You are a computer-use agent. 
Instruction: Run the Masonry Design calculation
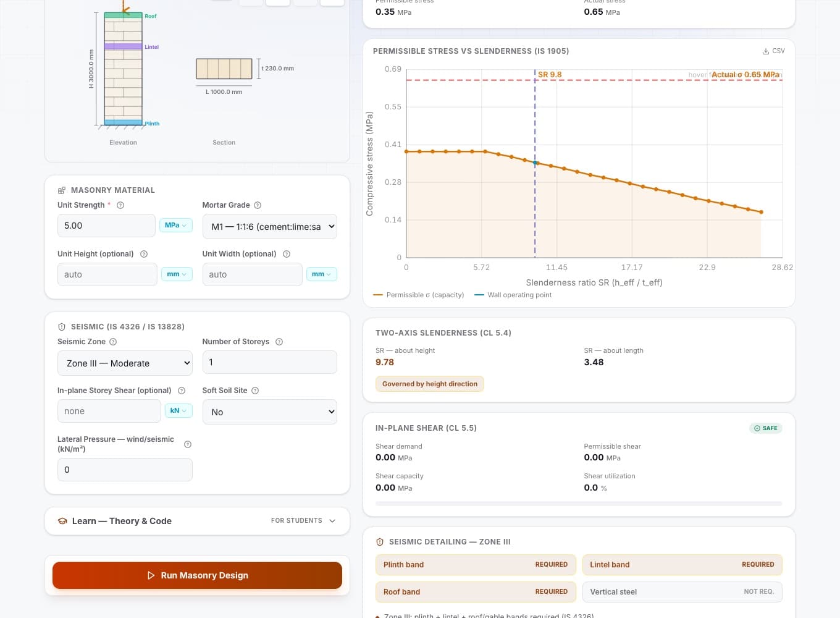point(197,575)
